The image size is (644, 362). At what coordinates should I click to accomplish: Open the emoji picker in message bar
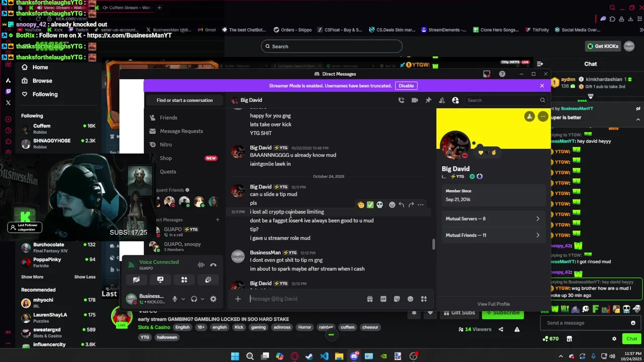point(411,299)
